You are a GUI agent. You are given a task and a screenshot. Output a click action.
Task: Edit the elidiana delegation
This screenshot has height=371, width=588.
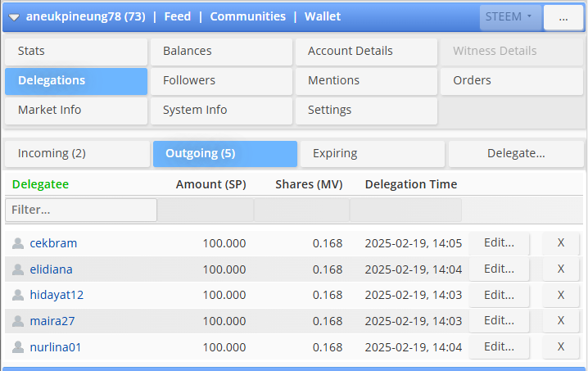(499, 269)
